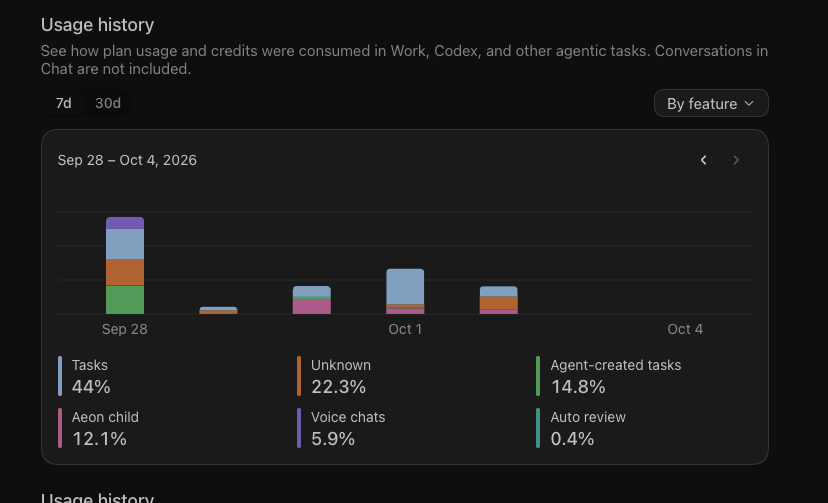Select the Sep 30 usage bar

[312, 300]
